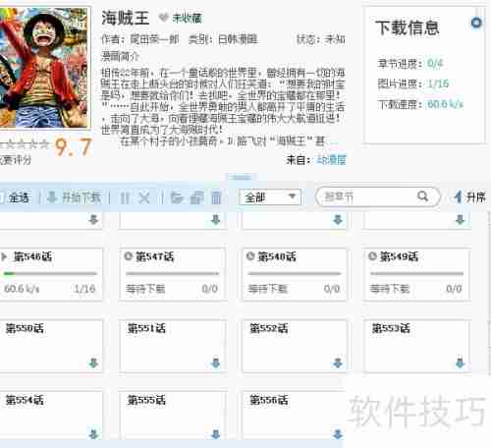
Task: Click the 海贼王 cover thumbnail
Action: (45, 67)
